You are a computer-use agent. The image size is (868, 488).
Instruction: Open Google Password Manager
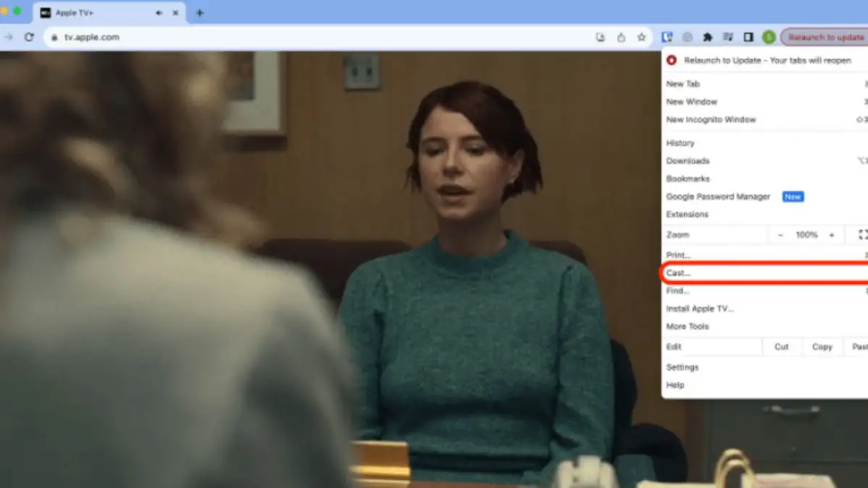tap(765, 197)
